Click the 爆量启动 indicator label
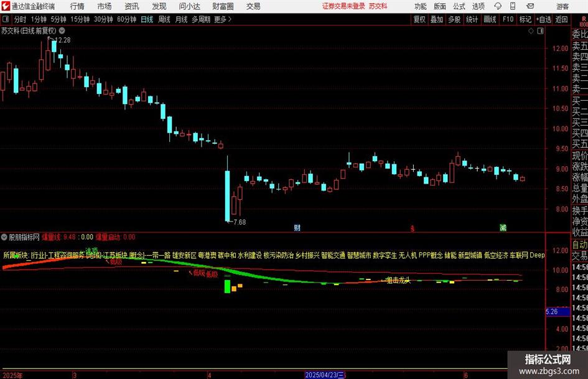The width and height of the screenshot is (588, 379). pyautogui.click(x=116, y=237)
